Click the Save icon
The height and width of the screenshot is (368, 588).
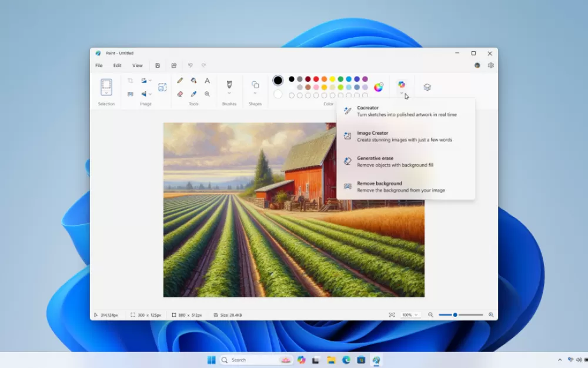click(x=158, y=65)
